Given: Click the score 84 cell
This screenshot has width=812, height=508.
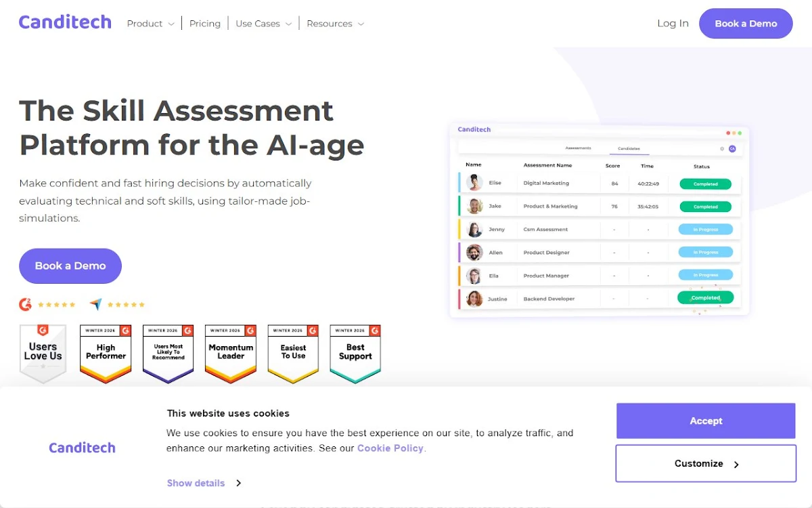Looking at the screenshot, I should [x=614, y=184].
